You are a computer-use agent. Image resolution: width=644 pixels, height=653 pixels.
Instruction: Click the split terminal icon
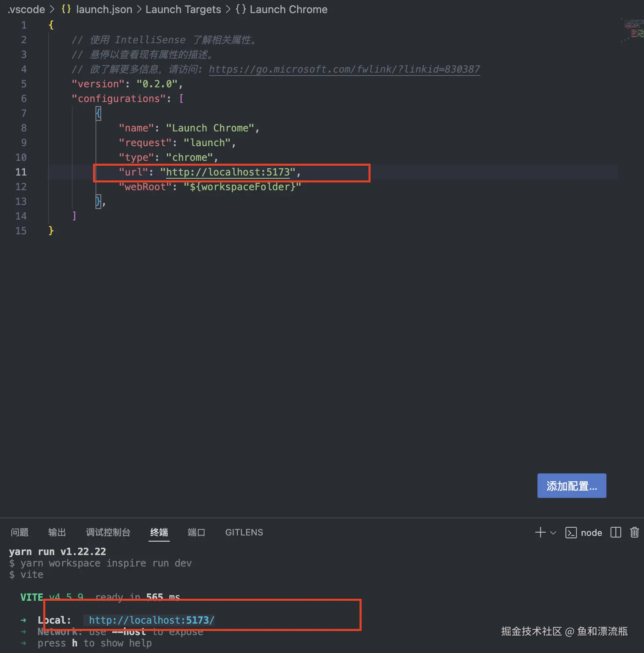(615, 532)
